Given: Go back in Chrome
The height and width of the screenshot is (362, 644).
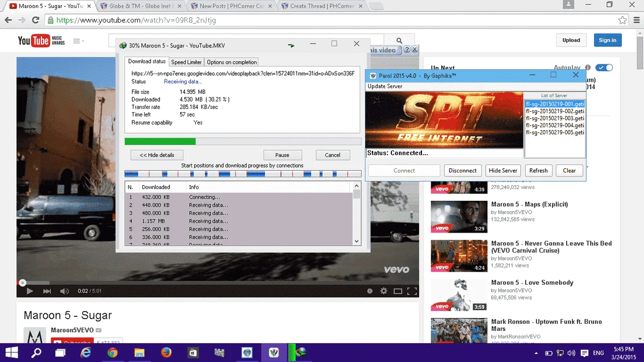Looking at the screenshot, I should click(8, 20).
